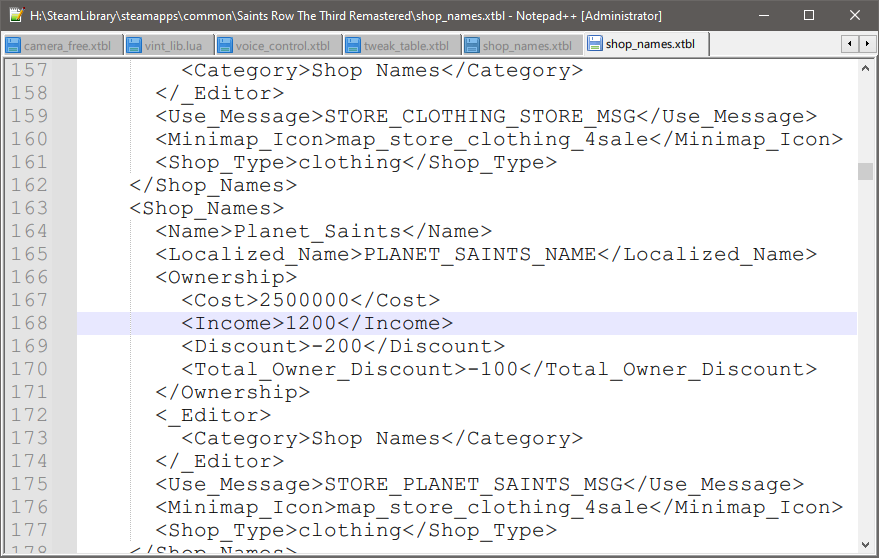Screen dimensions: 879x558
Task: Click the active shop_names.xtbl tab
Action: tap(647, 44)
